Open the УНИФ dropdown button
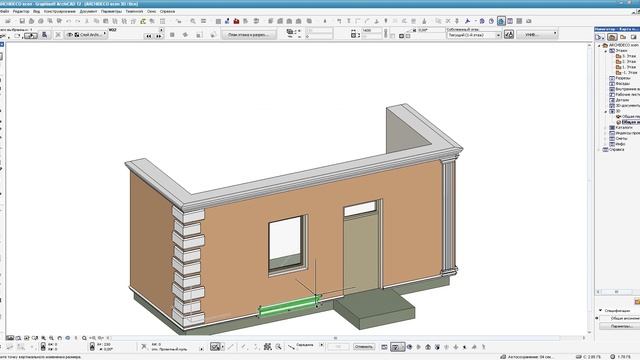The image size is (640, 360). pyautogui.click(x=537, y=35)
